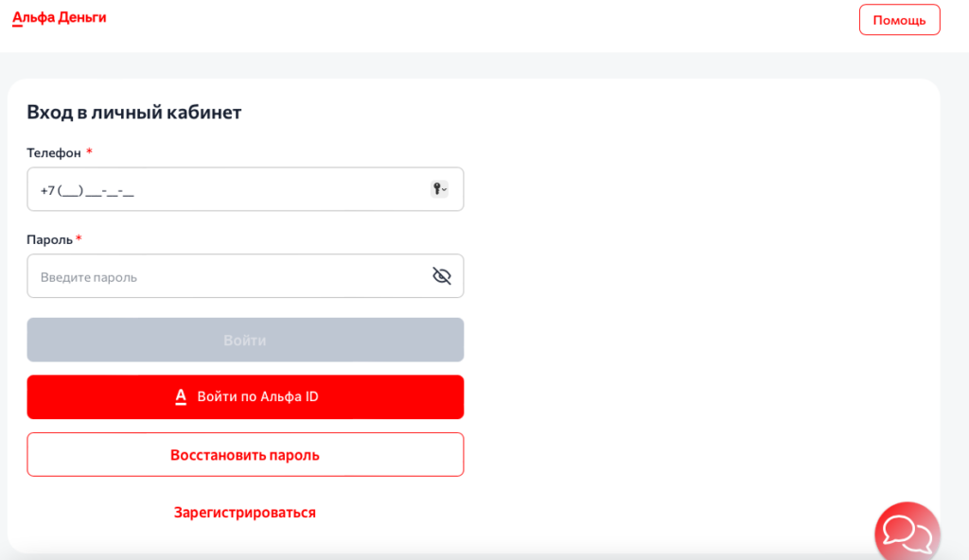Image resolution: width=969 pixels, height=560 pixels.
Task: Click the Пароль field label
Action: [49, 239]
